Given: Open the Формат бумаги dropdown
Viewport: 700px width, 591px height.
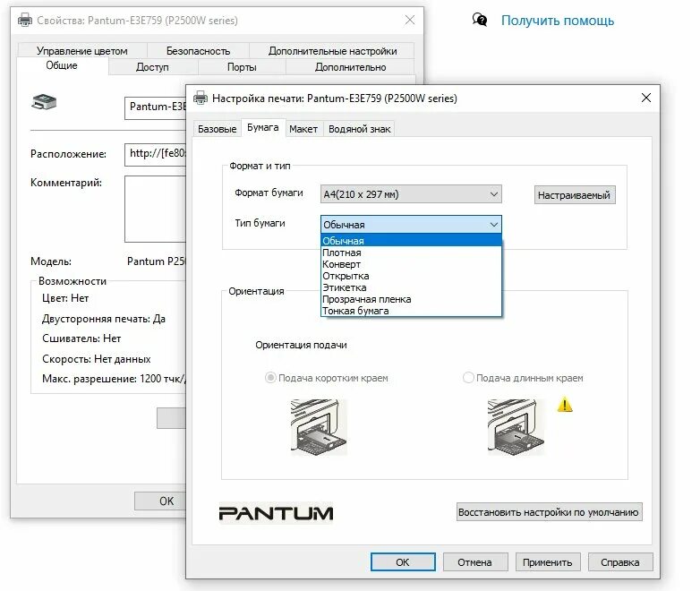Looking at the screenshot, I should tap(411, 194).
